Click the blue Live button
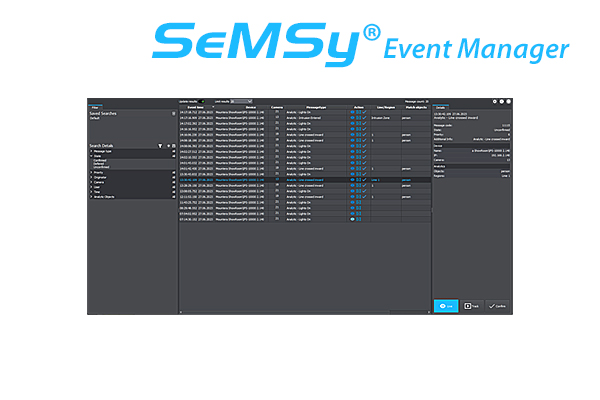This screenshot has height=400, width=600. click(446, 306)
